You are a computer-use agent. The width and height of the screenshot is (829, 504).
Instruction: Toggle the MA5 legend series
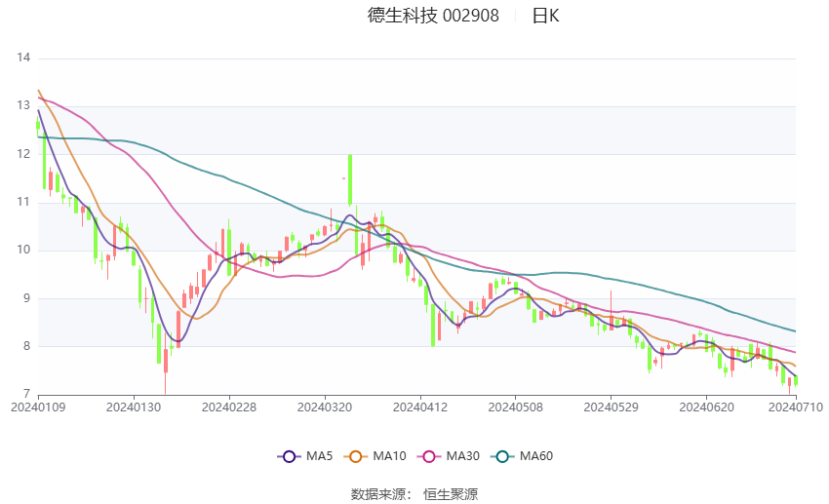[x=305, y=456]
